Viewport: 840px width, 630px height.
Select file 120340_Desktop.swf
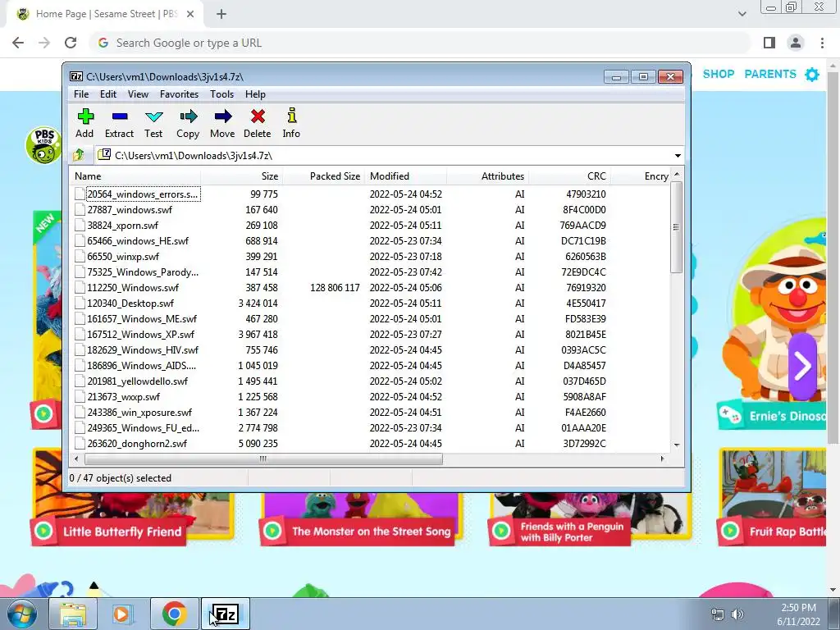click(x=130, y=304)
